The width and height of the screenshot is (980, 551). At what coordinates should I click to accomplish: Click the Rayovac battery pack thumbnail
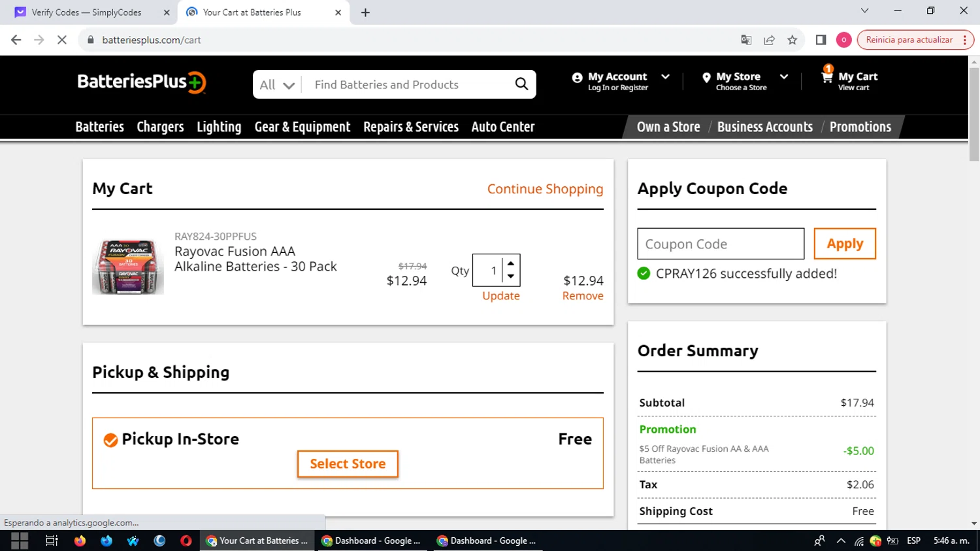click(127, 267)
